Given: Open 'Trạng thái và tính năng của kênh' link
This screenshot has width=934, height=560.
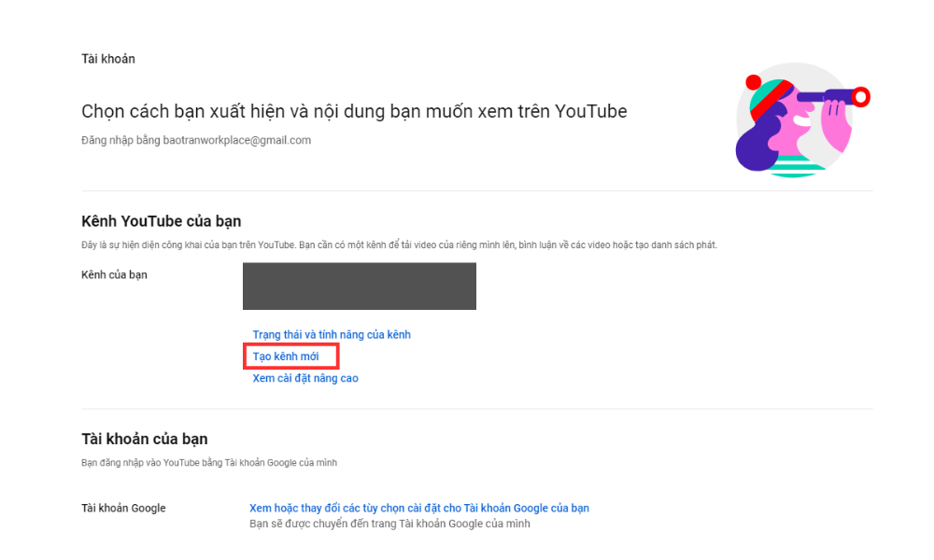Looking at the screenshot, I should coord(332,334).
